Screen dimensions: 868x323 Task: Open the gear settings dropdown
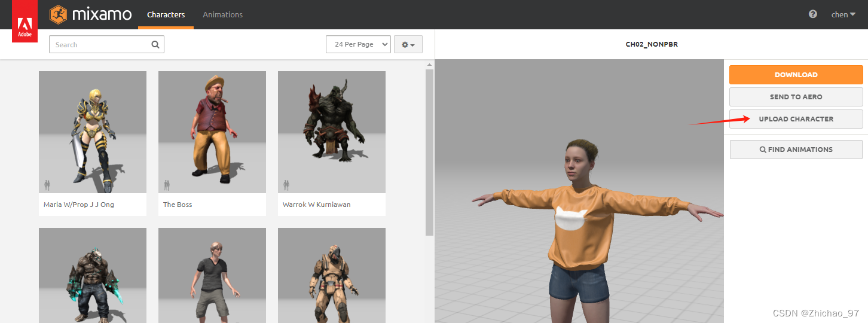click(x=408, y=45)
